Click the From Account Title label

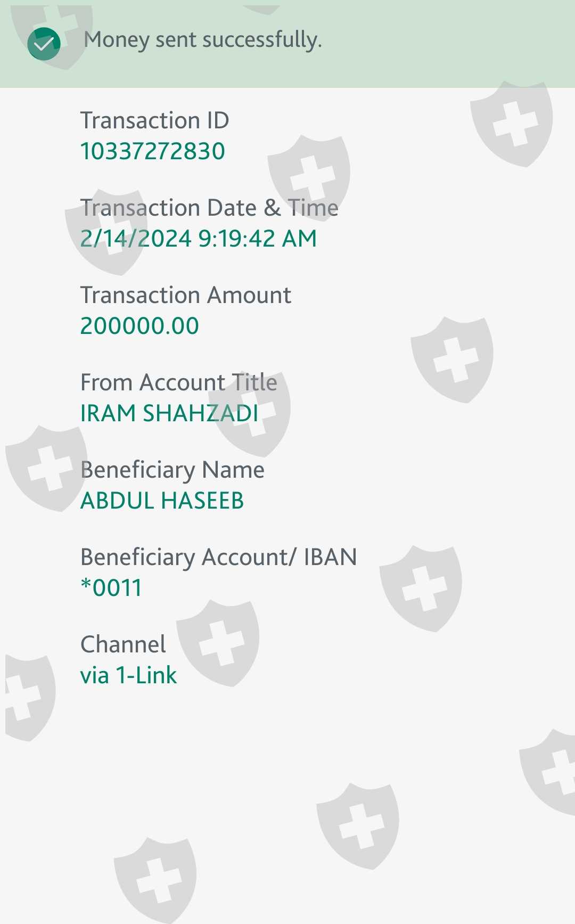[178, 382]
